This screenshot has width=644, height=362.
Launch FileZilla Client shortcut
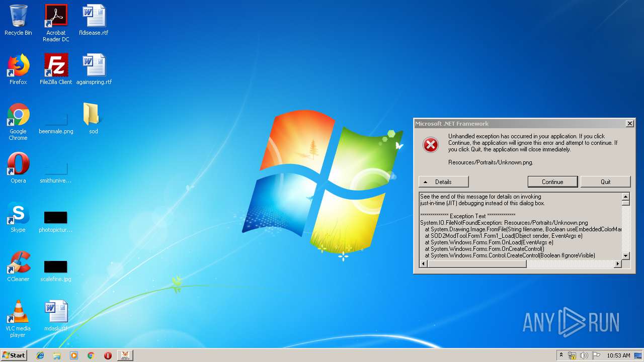click(56, 69)
